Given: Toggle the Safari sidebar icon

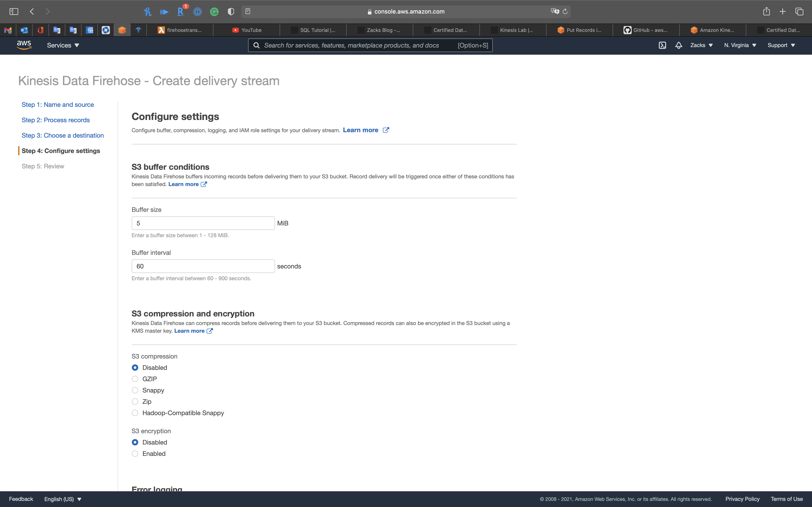Looking at the screenshot, I should tap(14, 12).
